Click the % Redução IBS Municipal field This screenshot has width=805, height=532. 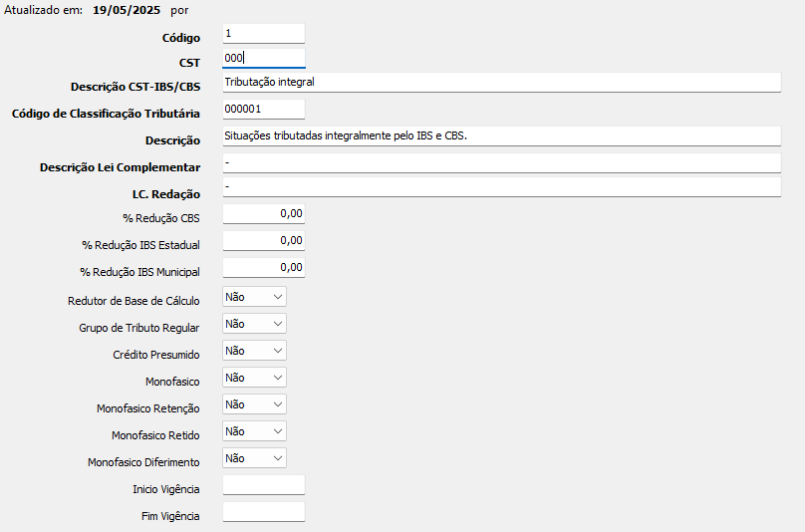tap(263, 268)
